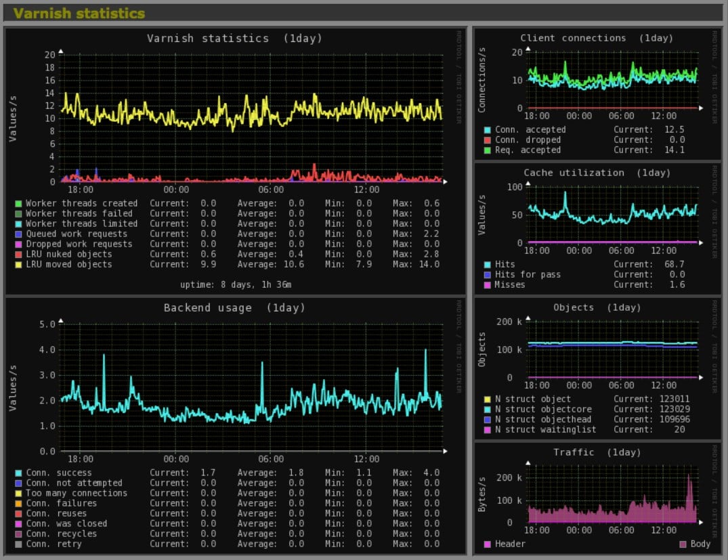
Task: Click the cyan Hits legend swatch
Action: [x=488, y=265]
